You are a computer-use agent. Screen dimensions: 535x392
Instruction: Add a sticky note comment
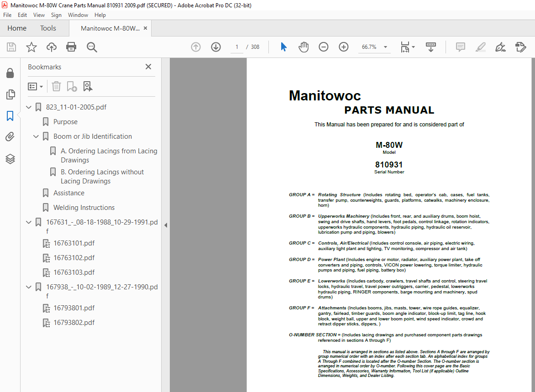(x=461, y=47)
